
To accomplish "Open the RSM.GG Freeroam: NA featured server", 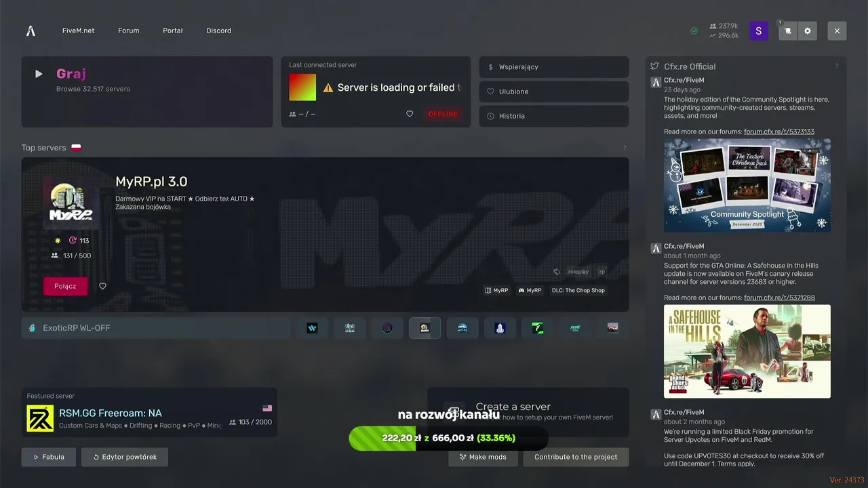I will pos(149,412).
